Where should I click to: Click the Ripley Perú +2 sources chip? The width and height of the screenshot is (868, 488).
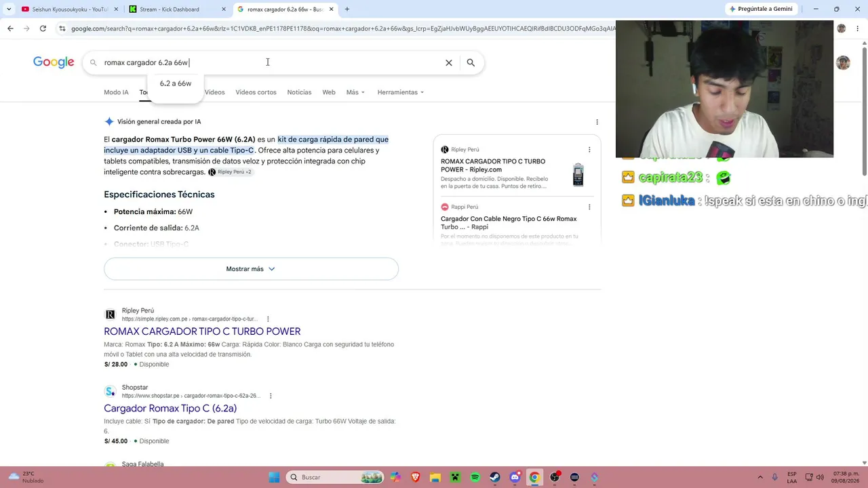[x=230, y=172]
